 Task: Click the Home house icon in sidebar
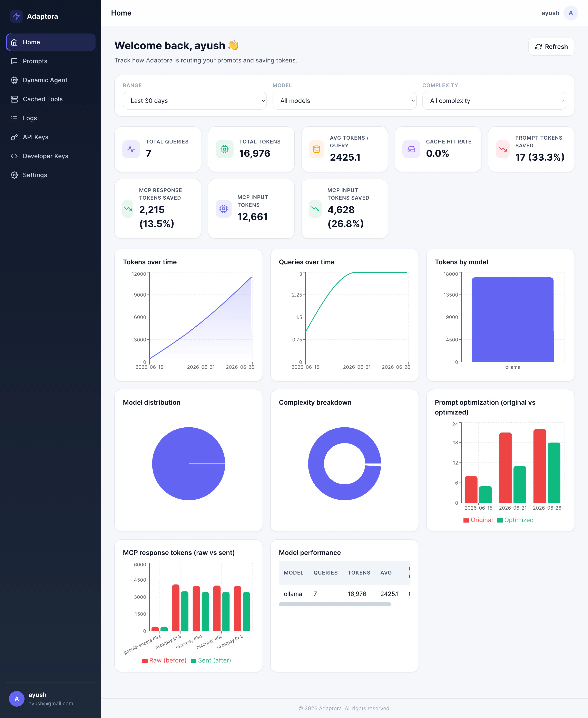(14, 42)
